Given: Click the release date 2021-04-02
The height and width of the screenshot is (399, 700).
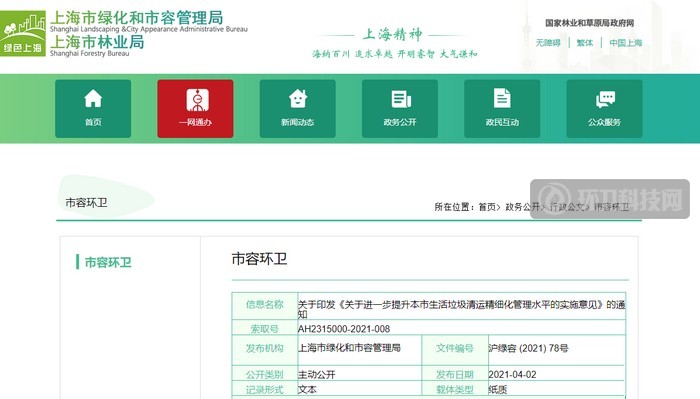Looking at the screenshot, I should pos(512,374).
